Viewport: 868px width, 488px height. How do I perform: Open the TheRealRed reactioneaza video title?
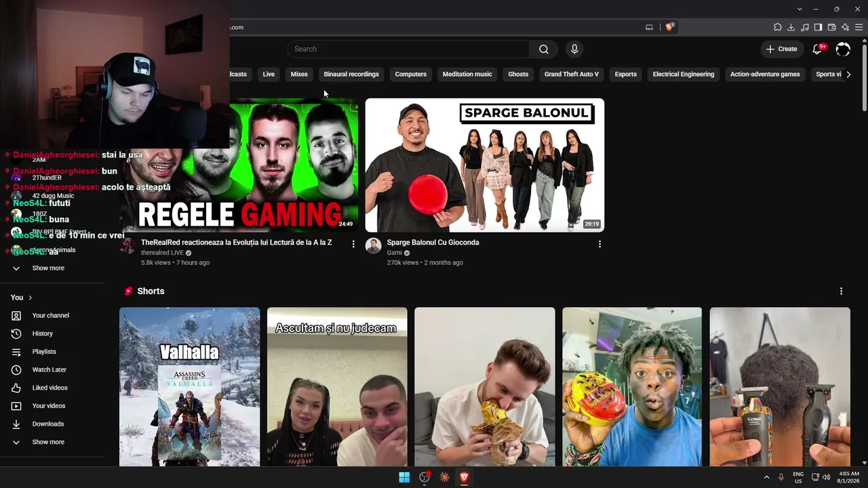237,243
